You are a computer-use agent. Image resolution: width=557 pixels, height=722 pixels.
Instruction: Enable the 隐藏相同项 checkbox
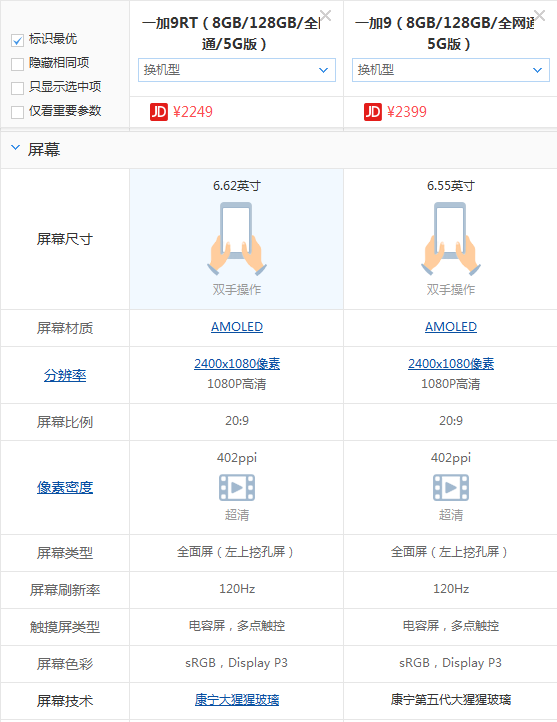tap(17, 64)
